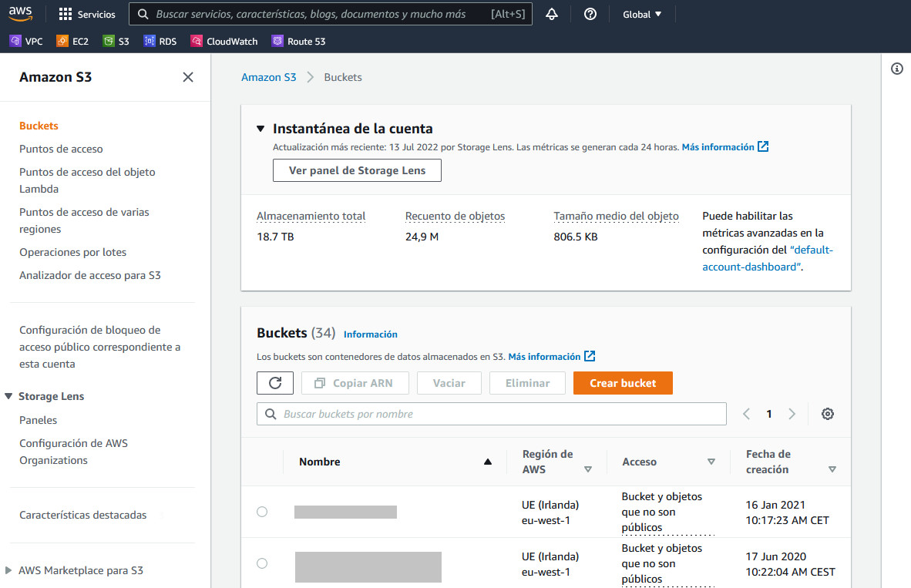Click Copiar ARN button

click(355, 383)
